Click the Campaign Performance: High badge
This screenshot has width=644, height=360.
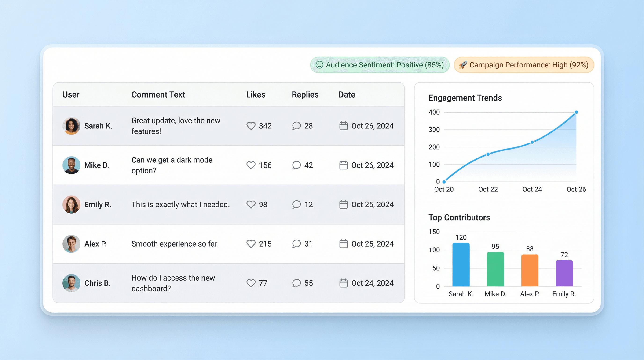pyautogui.click(x=524, y=65)
